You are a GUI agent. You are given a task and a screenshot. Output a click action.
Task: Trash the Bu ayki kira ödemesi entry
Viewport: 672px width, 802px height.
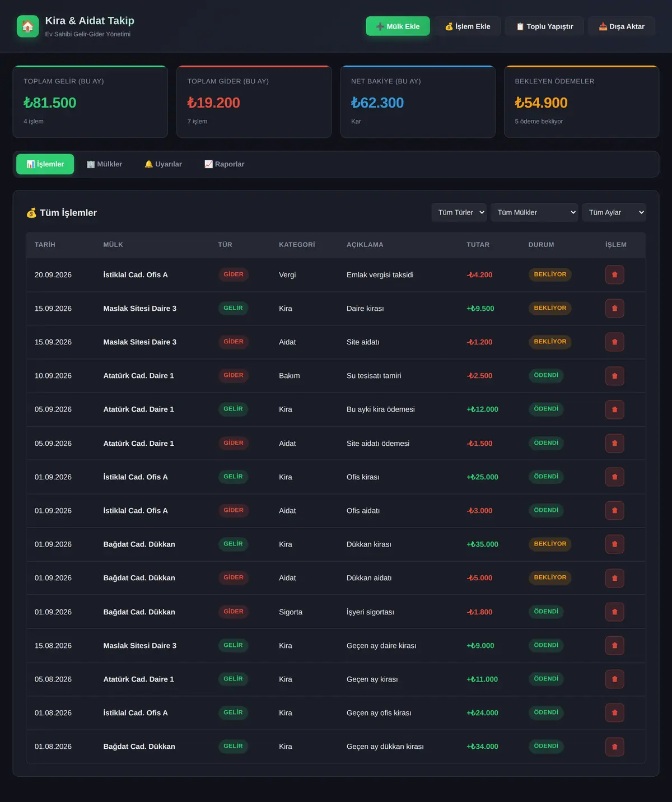614,409
